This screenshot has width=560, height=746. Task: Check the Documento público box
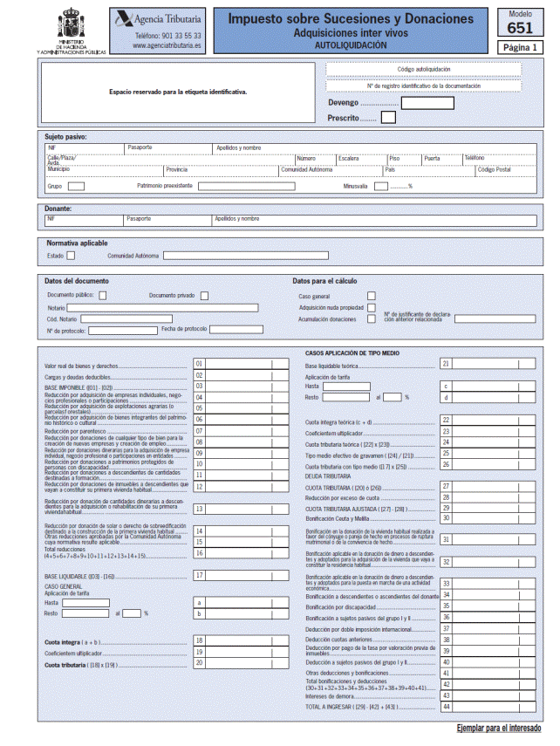pos(102,296)
